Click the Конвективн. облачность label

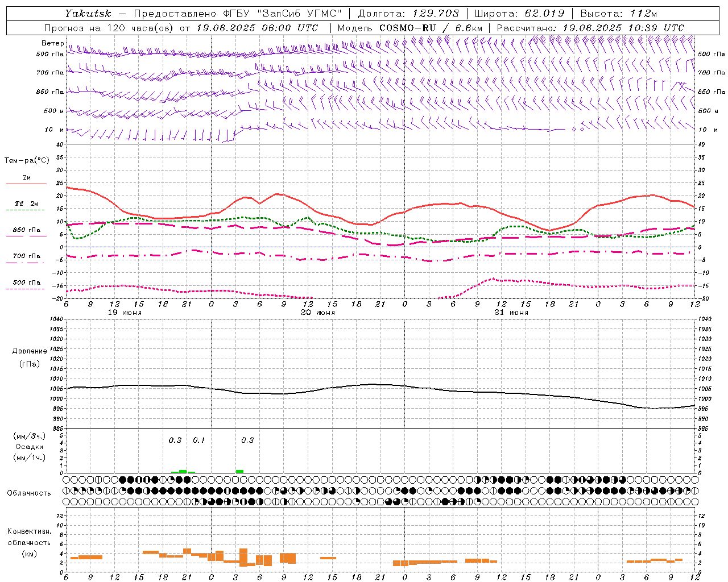30,537
